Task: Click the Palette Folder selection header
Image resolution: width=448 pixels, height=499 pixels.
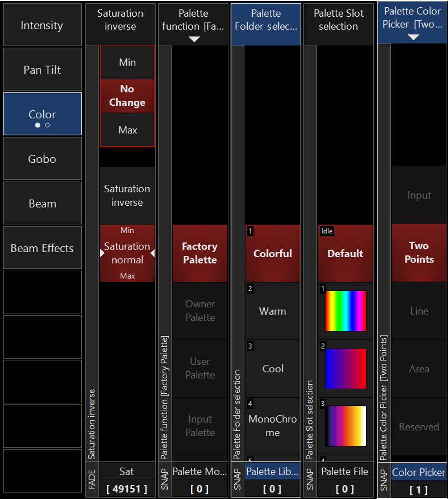Action: [266, 24]
